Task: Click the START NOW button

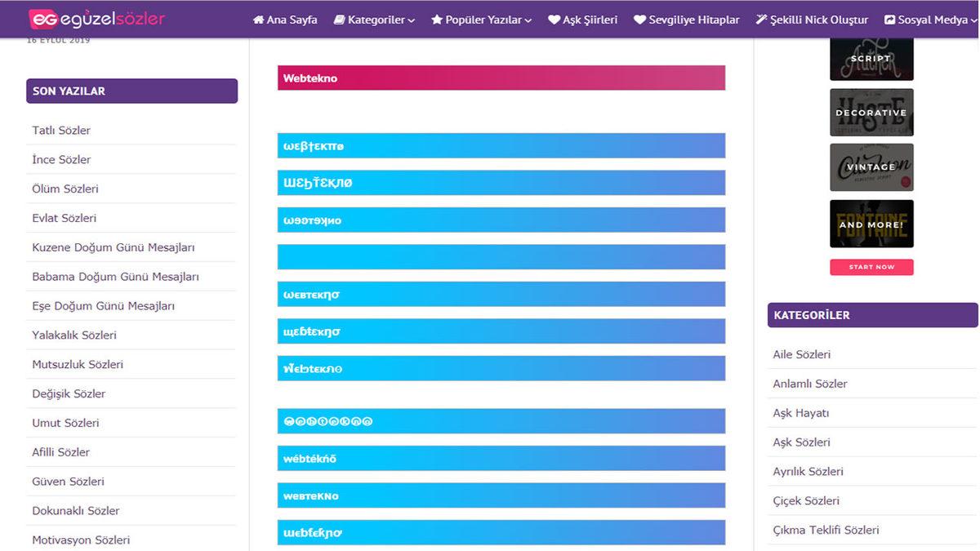Action: [871, 267]
